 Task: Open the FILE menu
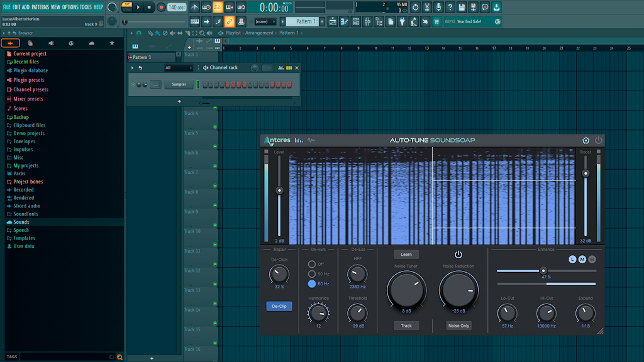[x=6, y=7]
